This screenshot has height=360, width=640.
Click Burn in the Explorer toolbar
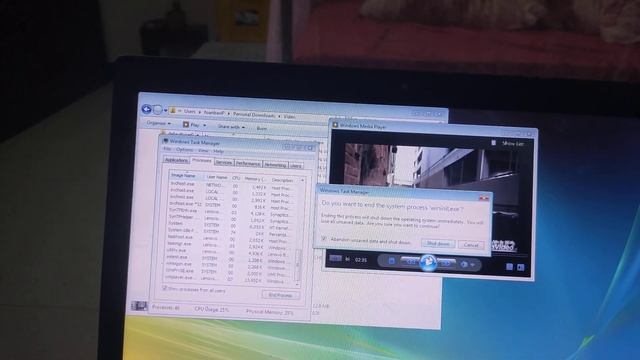[262, 128]
